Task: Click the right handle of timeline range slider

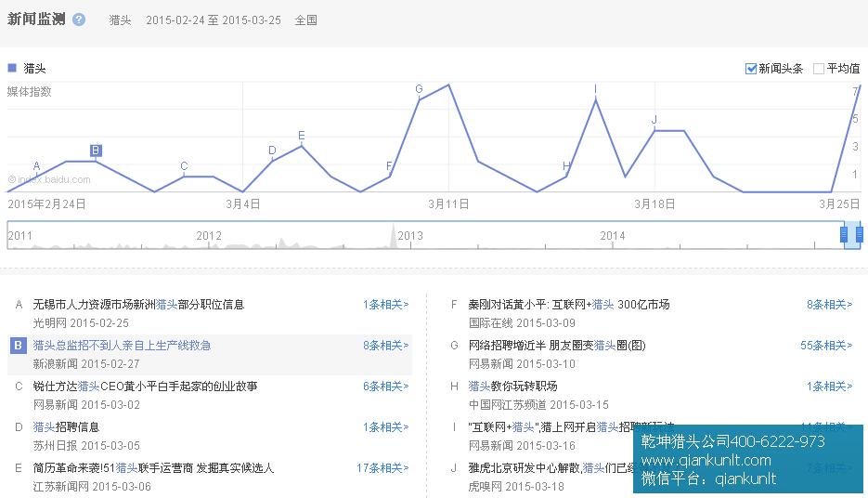Action: (x=860, y=235)
